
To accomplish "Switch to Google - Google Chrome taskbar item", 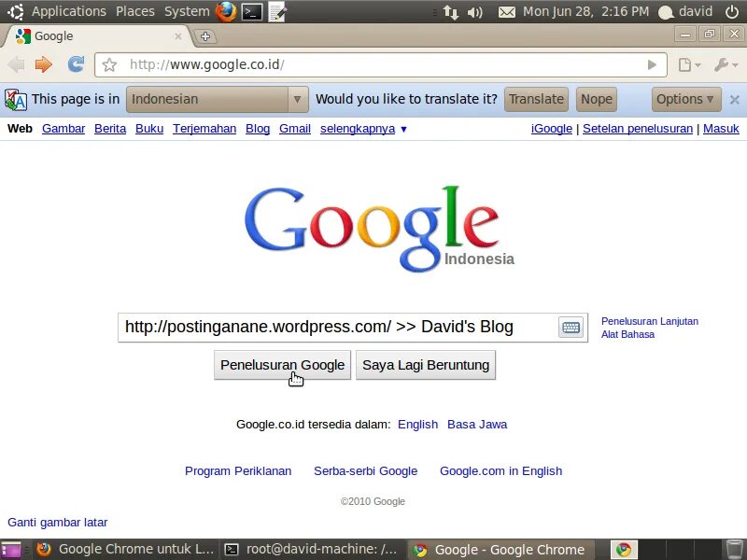I will point(501,550).
